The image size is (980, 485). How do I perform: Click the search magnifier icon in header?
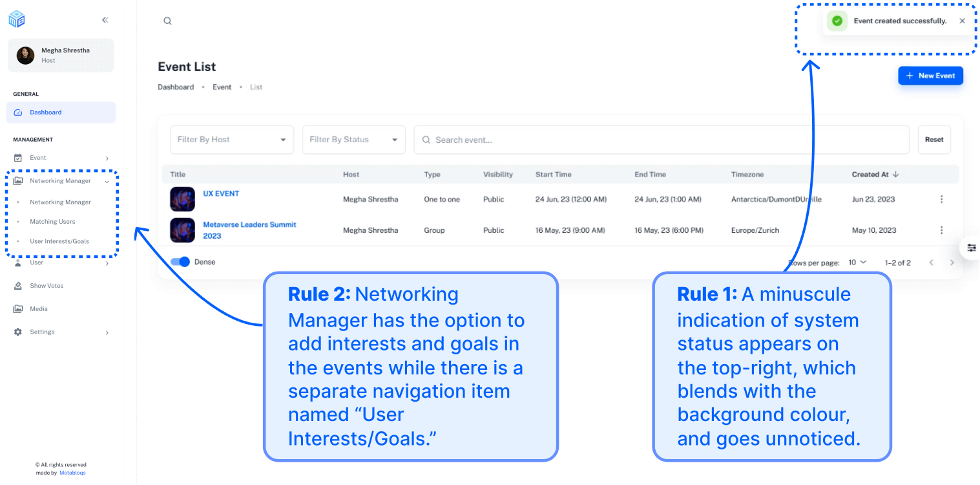click(167, 21)
